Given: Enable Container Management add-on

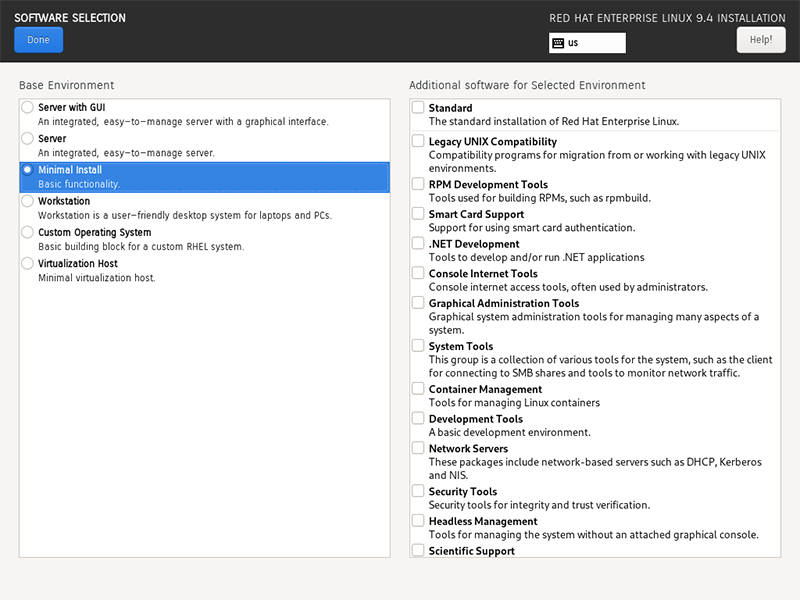Looking at the screenshot, I should (x=418, y=389).
